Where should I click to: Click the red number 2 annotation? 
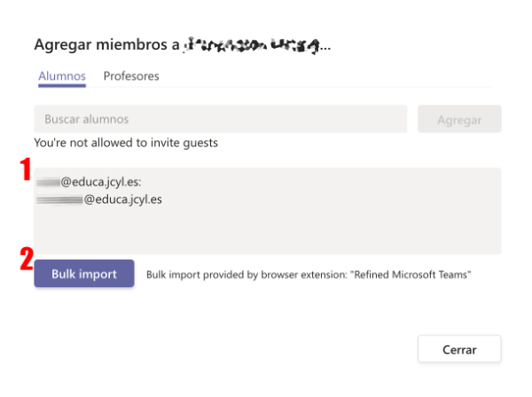tap(27, 259)
